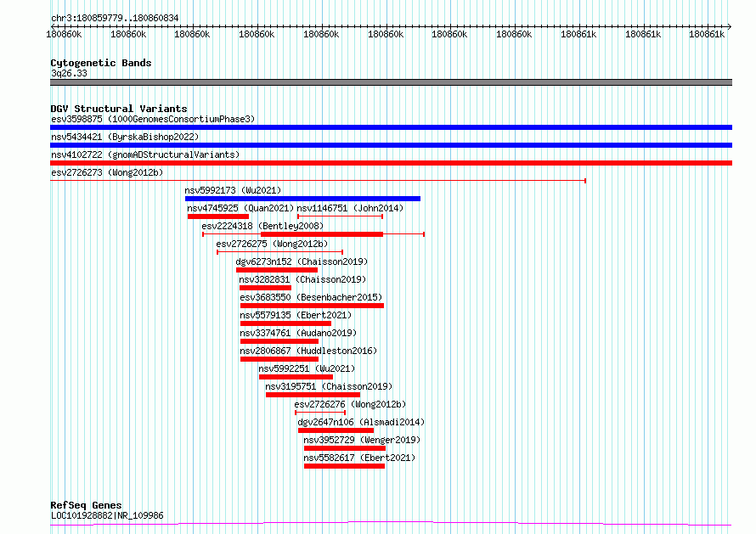Viewport: 756px width, 534px height.
Task: Click the nsv1146751 (John2014) label
Action: 350,208
